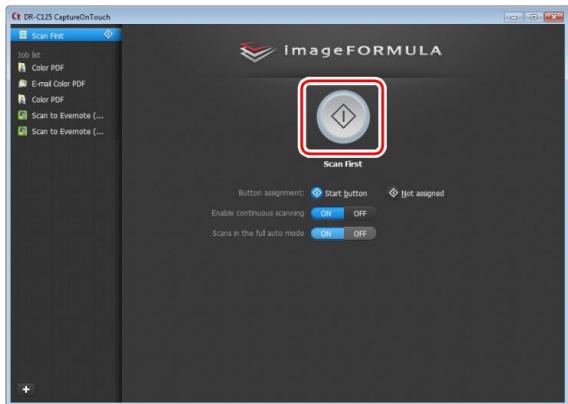Select Scan First in the sidebar
This screenshot has width=568, height=404.
click(x=66, y=35)
